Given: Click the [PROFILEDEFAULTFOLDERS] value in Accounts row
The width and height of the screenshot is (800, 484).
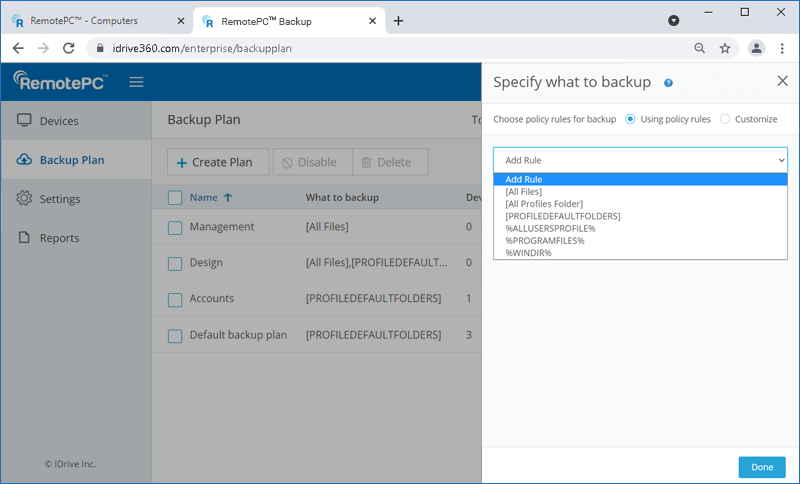Looking at the screenshot, I should [373, 298].
